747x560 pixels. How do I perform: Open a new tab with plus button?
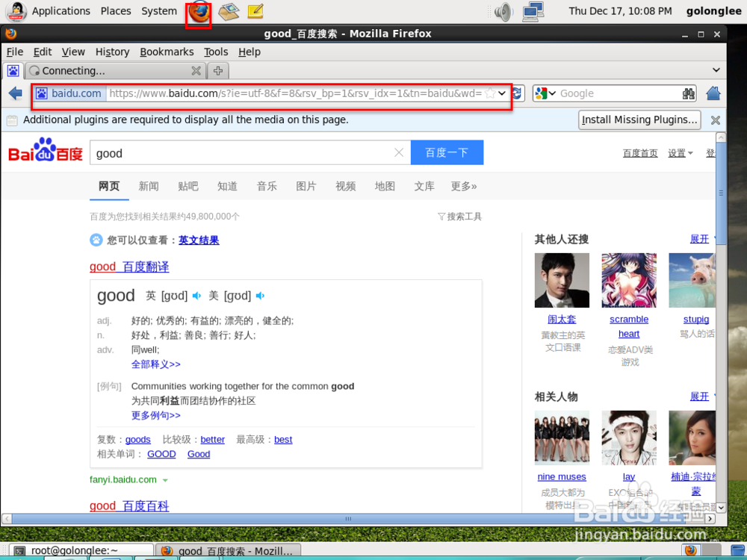point(218,71)
